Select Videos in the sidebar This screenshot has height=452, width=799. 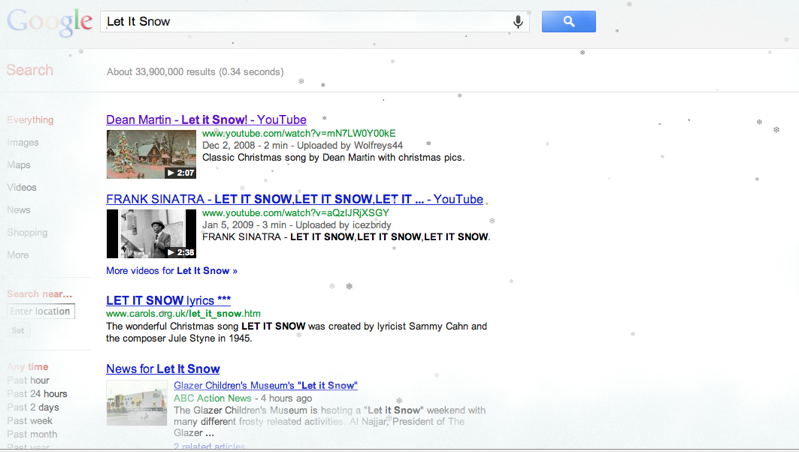coord(22,188)
